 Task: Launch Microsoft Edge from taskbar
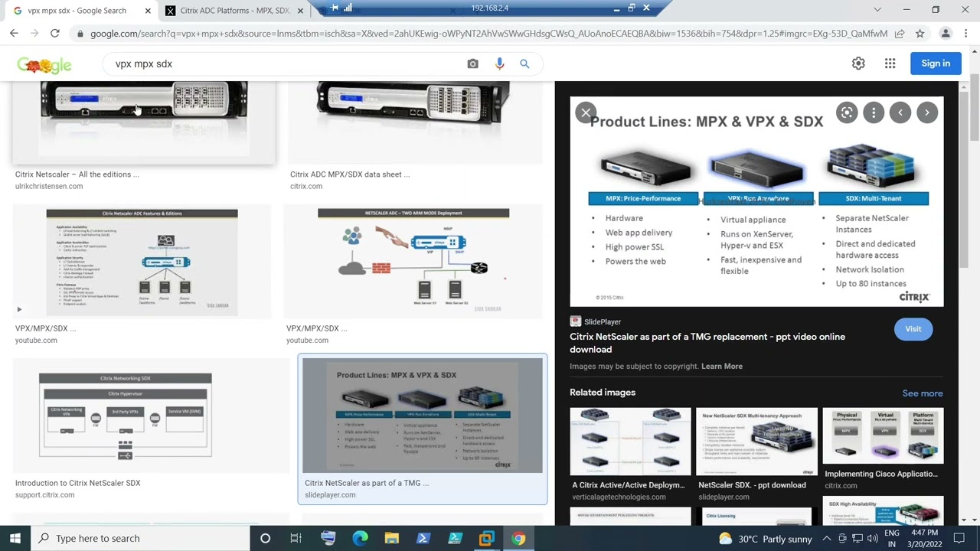[360, 538]
